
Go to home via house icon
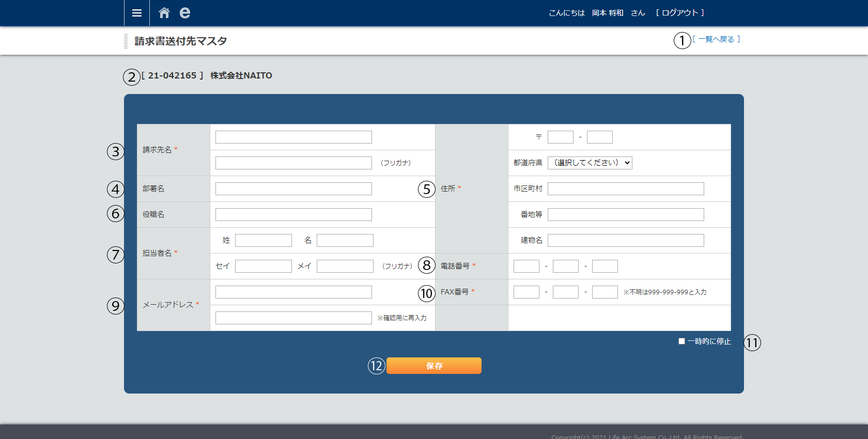(x=164, y=13)
